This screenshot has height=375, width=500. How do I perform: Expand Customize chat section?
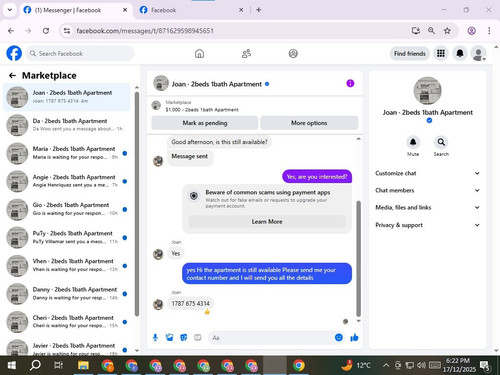tap(427, 173)
